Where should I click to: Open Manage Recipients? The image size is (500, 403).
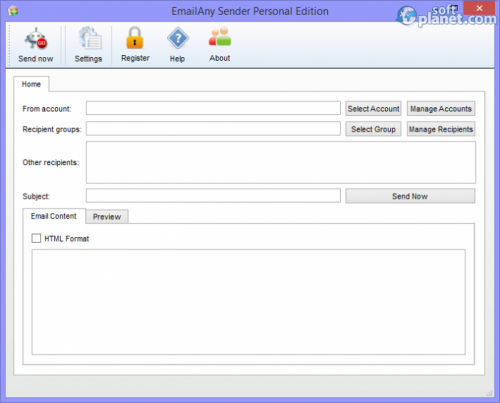[441, 129]
